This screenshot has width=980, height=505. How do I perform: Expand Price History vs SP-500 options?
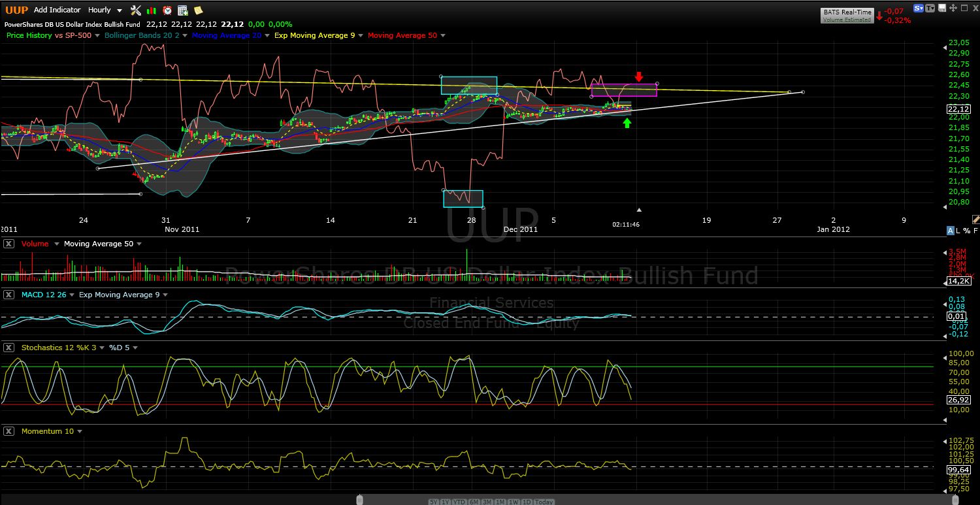point(97,35)
